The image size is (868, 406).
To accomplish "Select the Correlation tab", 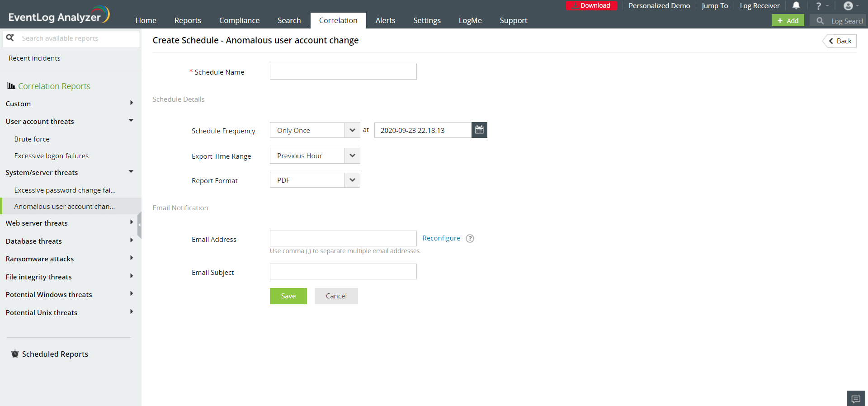I will click(x=338, y=20).
